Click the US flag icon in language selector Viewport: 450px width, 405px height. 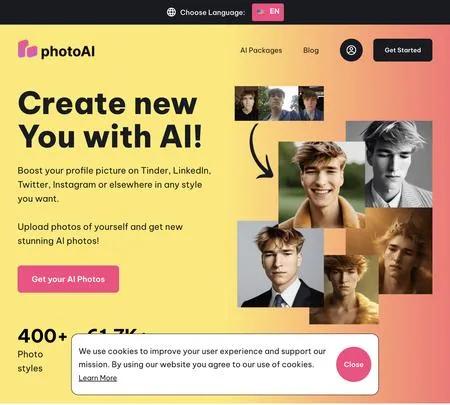[x=262, y=12]
